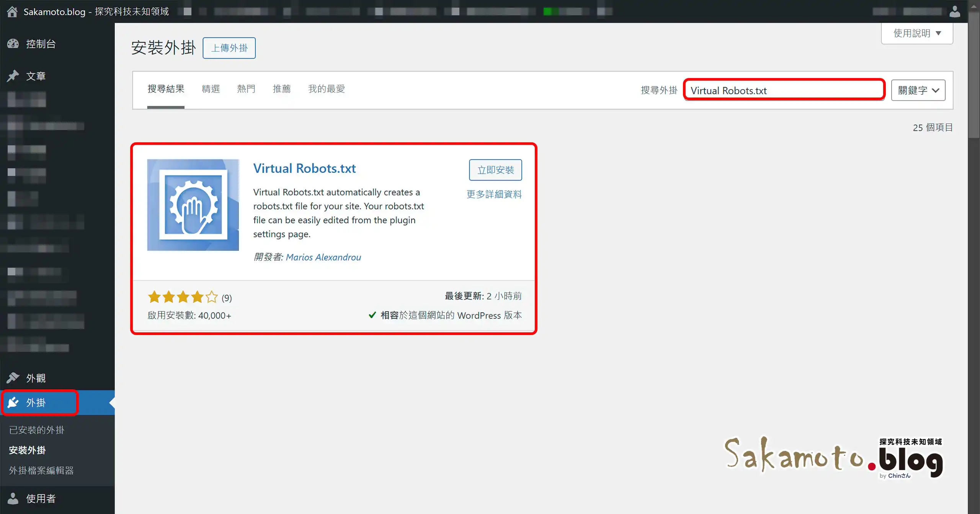
Task: Select the 文章 pushpin icon
Action: point(13,76)
